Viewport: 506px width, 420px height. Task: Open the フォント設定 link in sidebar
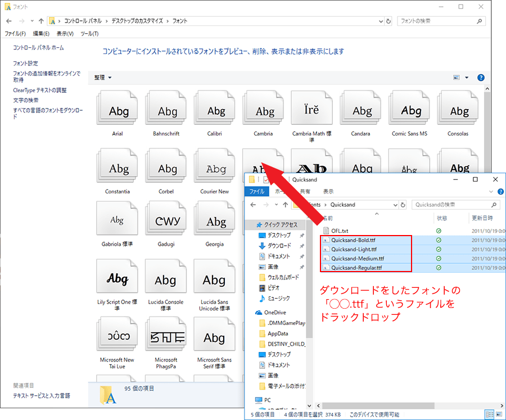click(26, 64)
